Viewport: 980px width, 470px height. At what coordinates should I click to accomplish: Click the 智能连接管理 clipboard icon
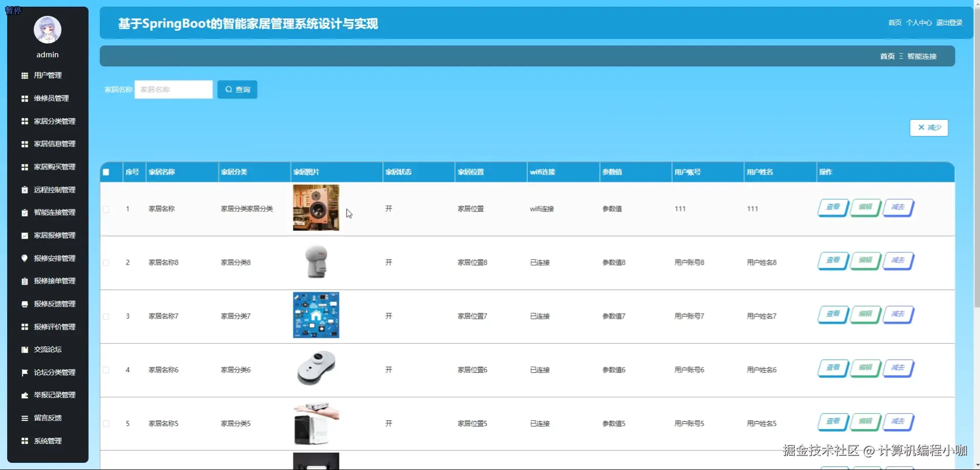pos(25,212)
